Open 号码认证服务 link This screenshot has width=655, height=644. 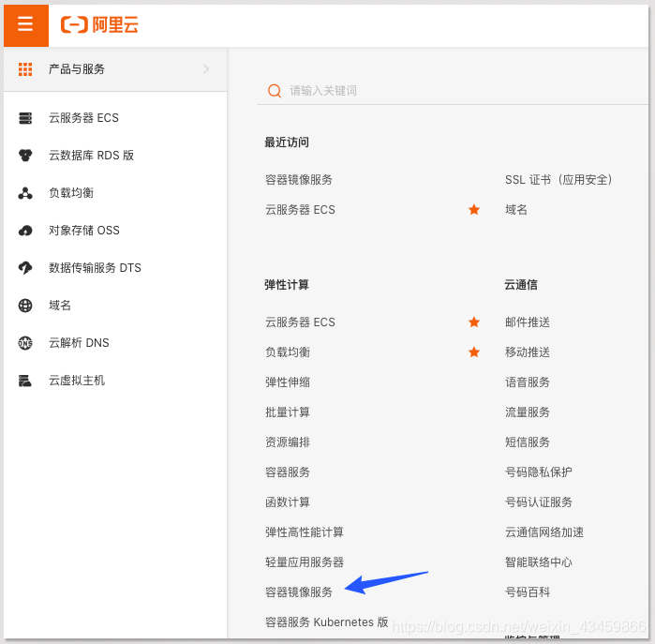click(539, 502)
